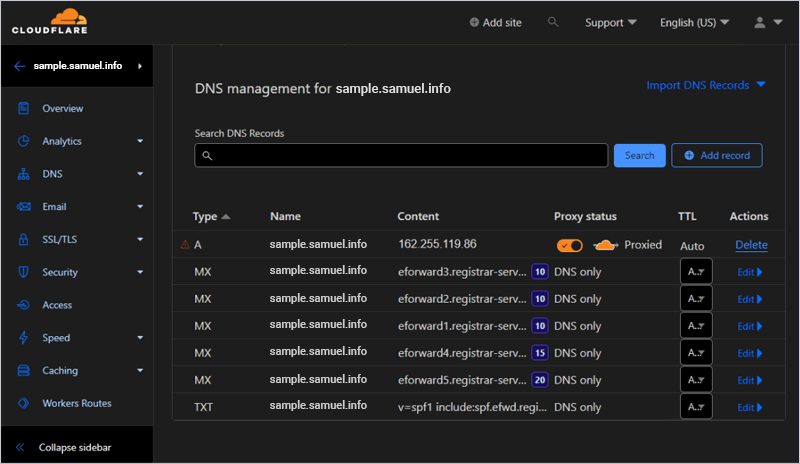This screenshot has height=464, width=800.
Task: Click the user account icon
Action: point(760,22)
